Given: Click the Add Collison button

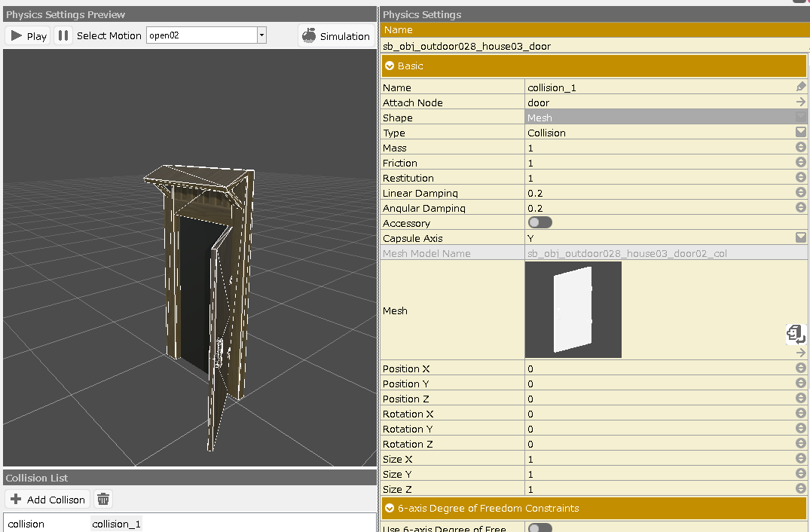Looking at the screenshot, I should 47,499.
